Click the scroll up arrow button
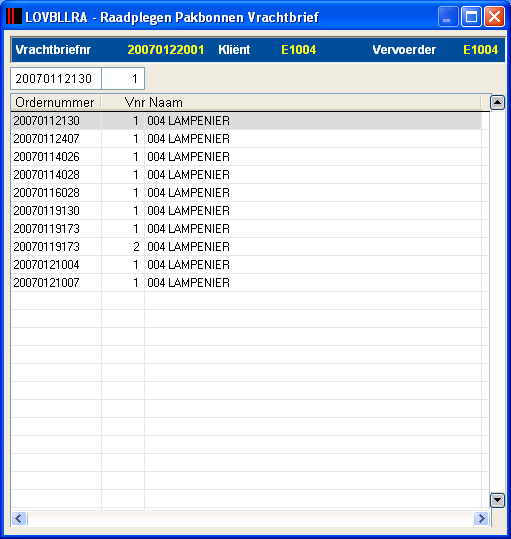This screenshot has height=539, width=511. coord(497,102)
